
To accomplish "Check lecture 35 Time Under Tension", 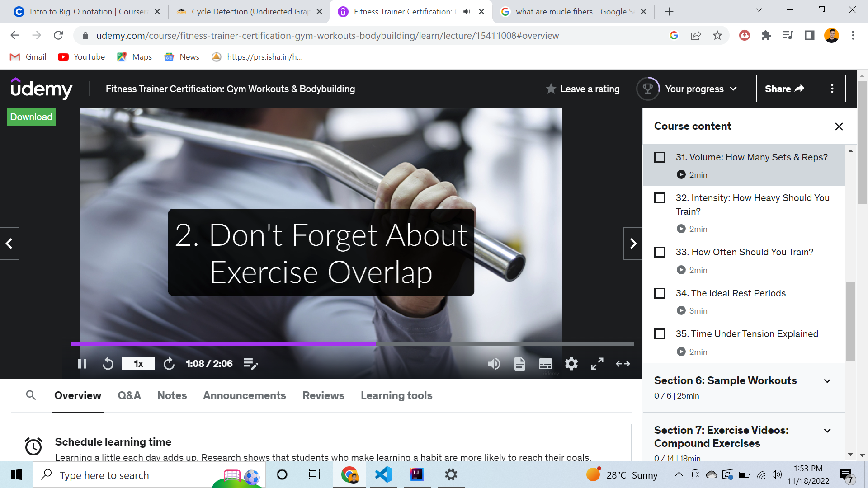I will 660,334.
